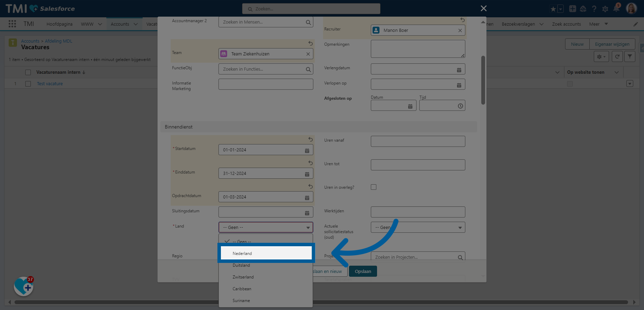Click Eigenaar wijzigen button

[612, 44]
